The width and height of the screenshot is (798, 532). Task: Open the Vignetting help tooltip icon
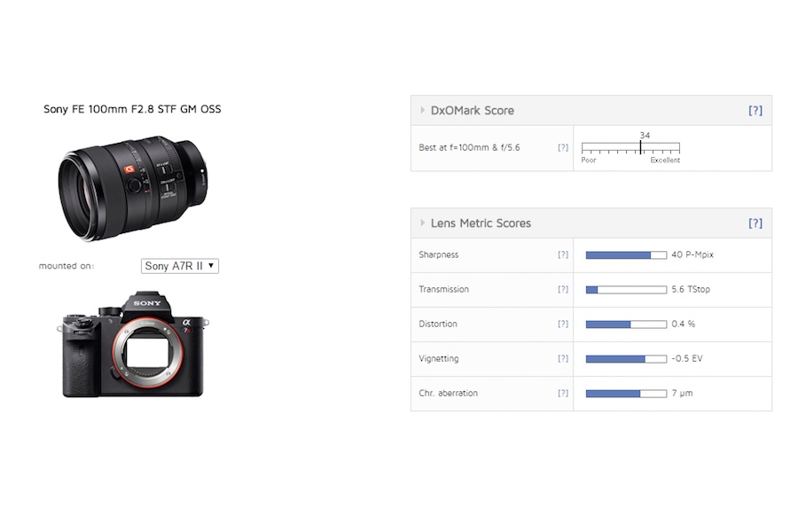click(562, 358)
